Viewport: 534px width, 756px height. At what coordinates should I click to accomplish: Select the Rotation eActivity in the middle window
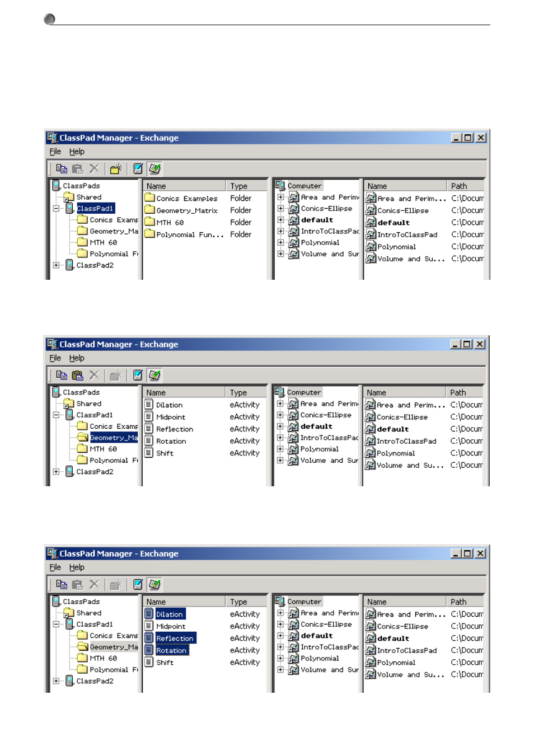pos(171,441)
